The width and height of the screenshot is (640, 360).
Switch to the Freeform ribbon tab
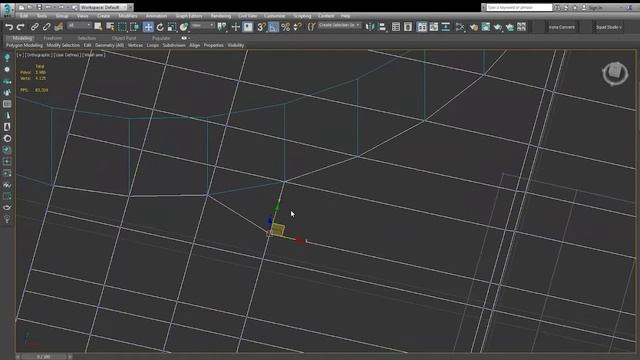53,38
